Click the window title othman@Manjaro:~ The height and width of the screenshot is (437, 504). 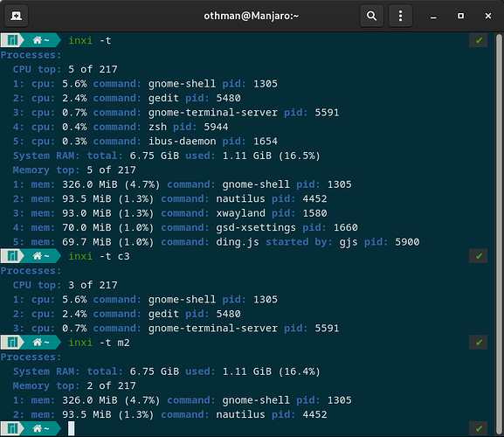pyautogui.click(x=252, y=16)
